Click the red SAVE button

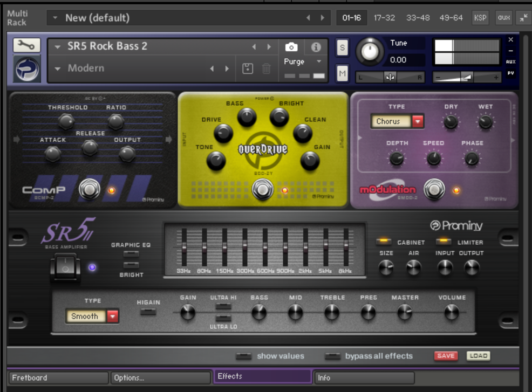tap(446, 356)
